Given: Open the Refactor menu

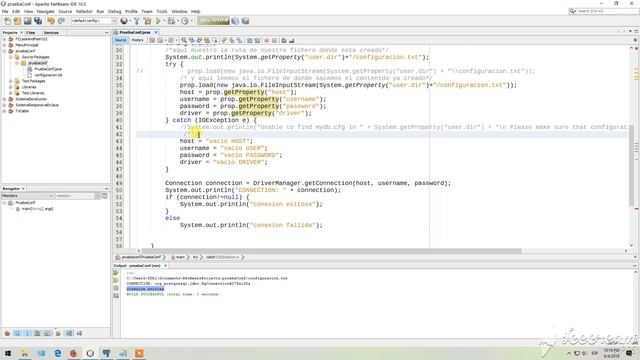Looking at the screenshot, I should click(x=84, y=11).
